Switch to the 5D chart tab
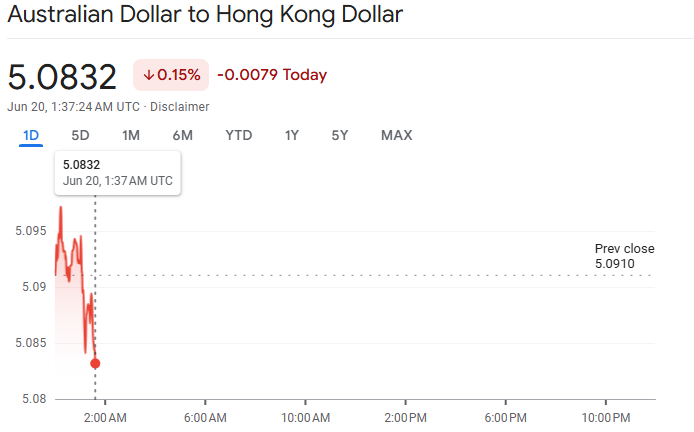694x432 pixels. click(80, 135)
